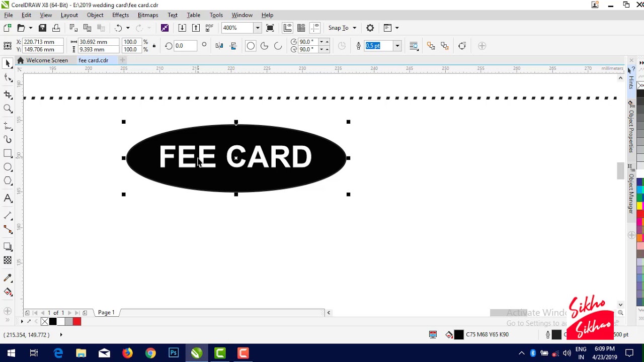Select the Drop Shadow tool
Screen dimensions: 644x362
[8, 246]
